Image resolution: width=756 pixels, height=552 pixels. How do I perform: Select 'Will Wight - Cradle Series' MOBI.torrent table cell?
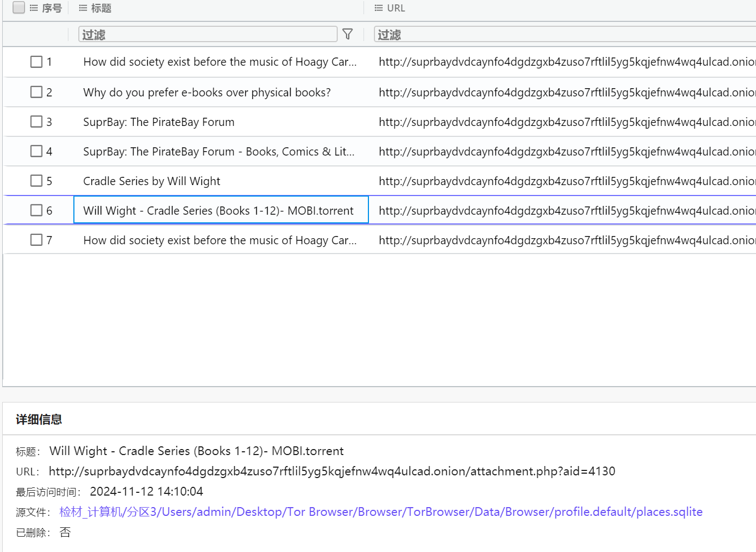[221, 210]
